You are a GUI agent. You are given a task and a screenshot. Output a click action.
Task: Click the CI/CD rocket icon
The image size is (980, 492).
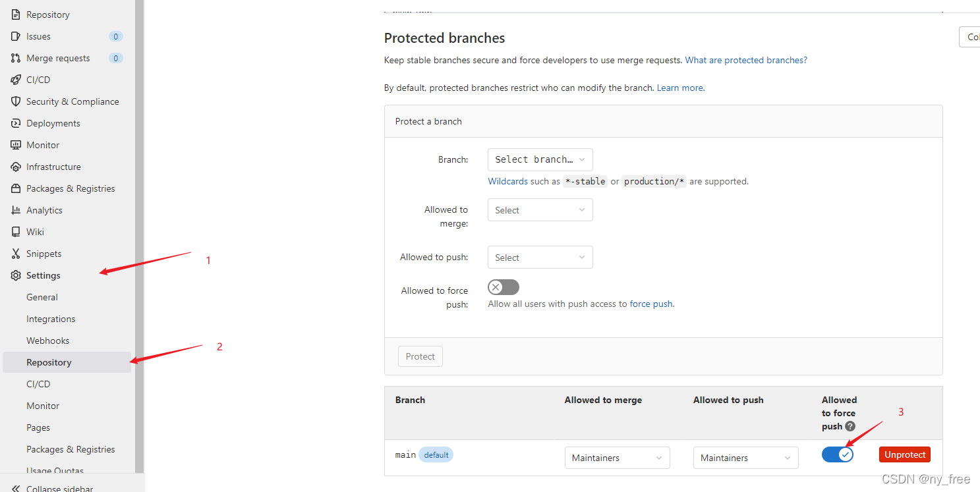click(x=16, y=80)
